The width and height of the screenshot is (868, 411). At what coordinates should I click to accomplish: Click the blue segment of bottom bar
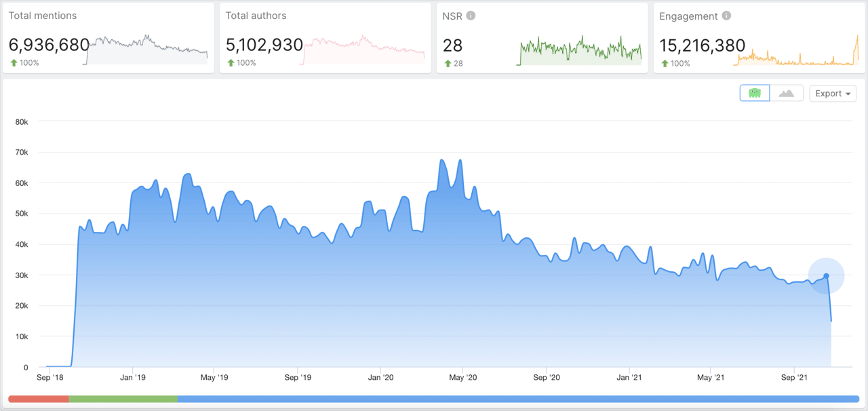pyautogui.click(x=518, y=399)
